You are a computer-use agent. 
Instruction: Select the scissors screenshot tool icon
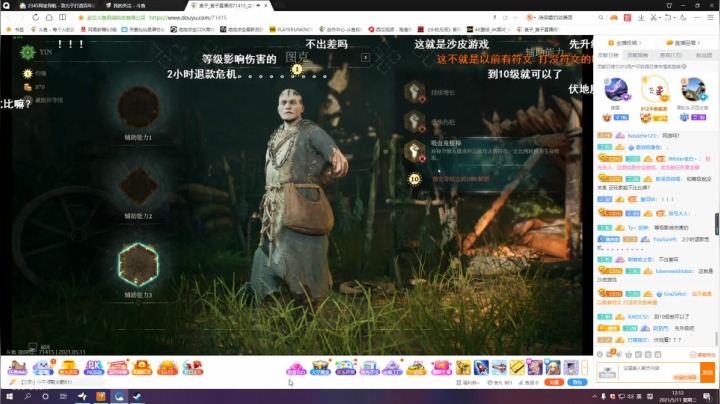pyautogui.click(x=653, y=17)
